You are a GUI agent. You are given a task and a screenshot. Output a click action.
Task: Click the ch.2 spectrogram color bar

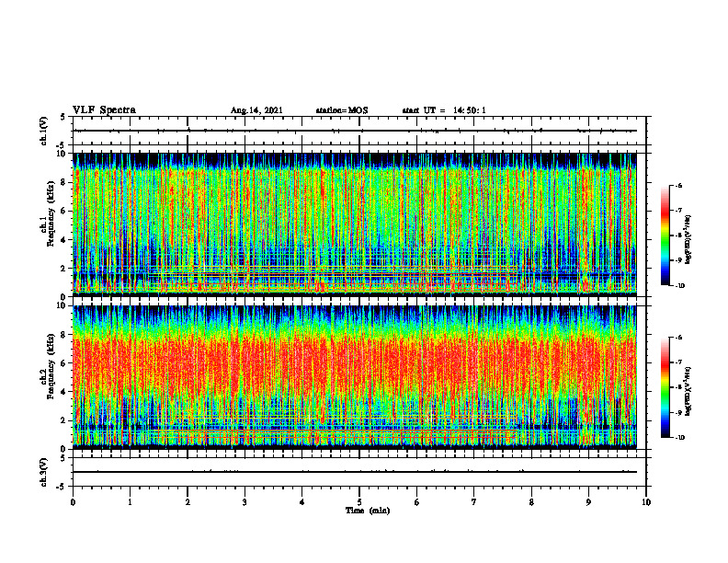[665, 387]
